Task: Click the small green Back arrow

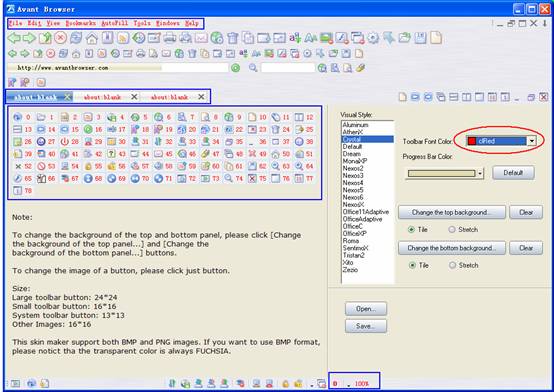Action: pyautogui.click(x=12, y=53)
